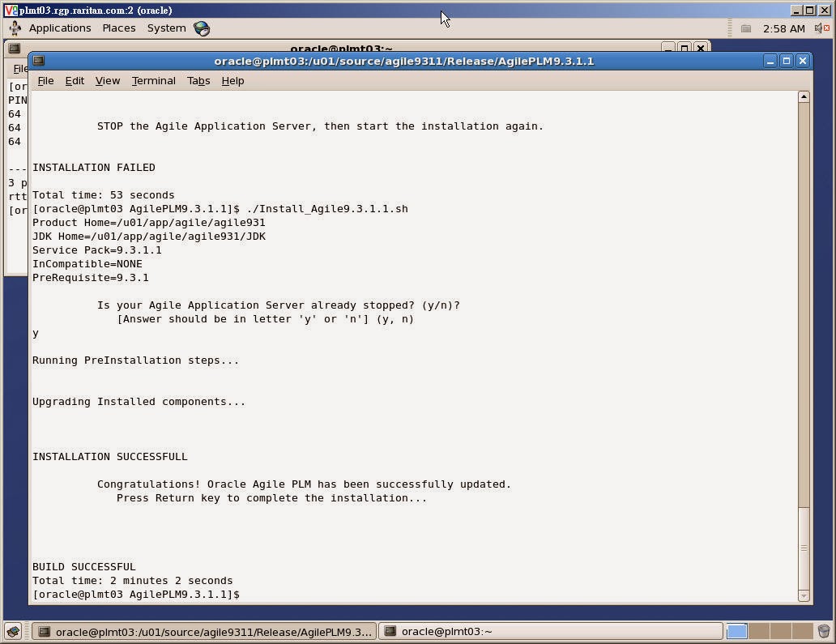Click 'JDK Home=/u01/app/agile/agile931/JDK' line

[x=149, y=237]
